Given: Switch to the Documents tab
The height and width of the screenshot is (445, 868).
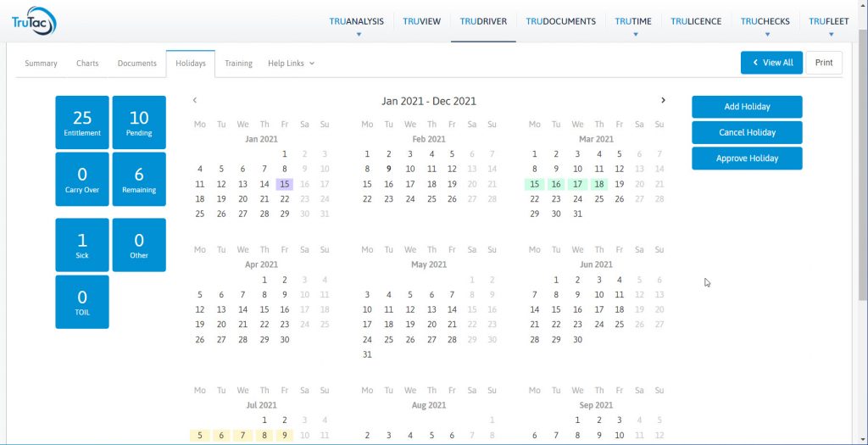Looking at the screenshot, I should tap(136, 64).
